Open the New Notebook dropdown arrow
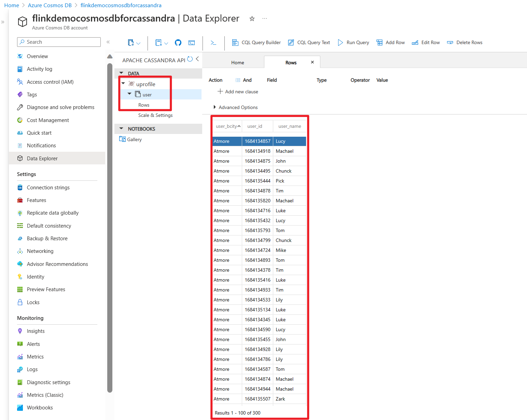This screenshot has width=527, height=420. pos(166,43)
